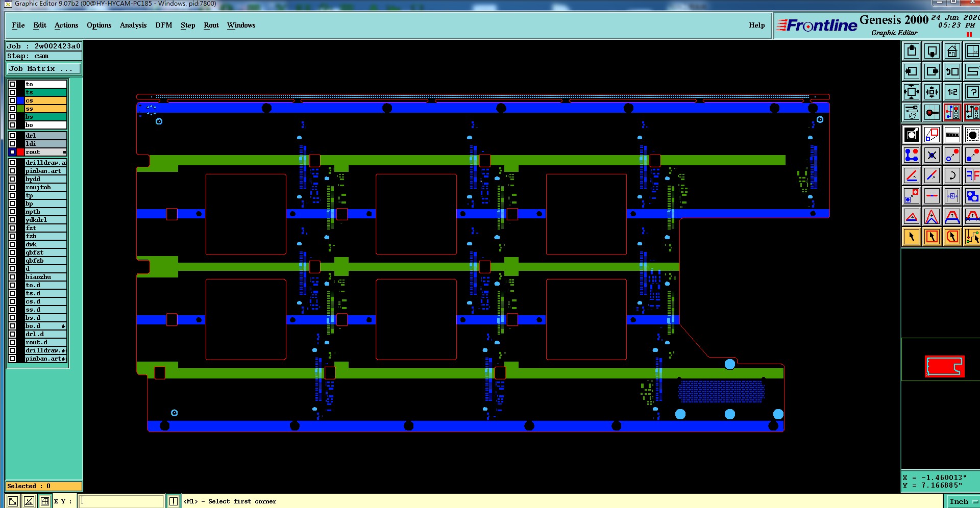
Task: Click the ruler measure tool icon
Action: [x=952, y=135]
